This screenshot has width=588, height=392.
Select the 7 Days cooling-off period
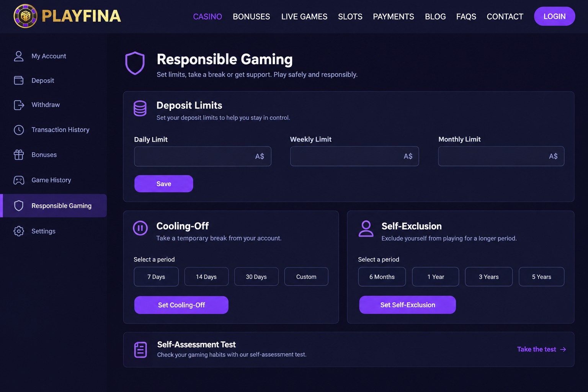point(156,277)
